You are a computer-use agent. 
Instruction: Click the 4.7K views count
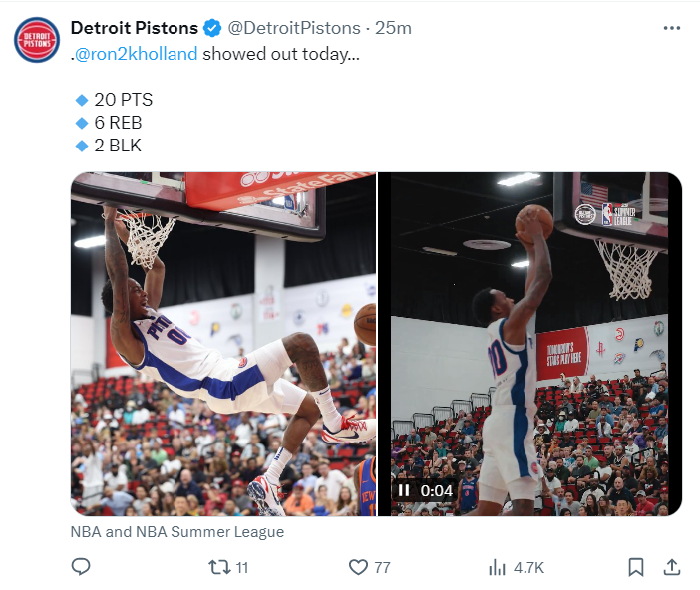tap(528, 567)
